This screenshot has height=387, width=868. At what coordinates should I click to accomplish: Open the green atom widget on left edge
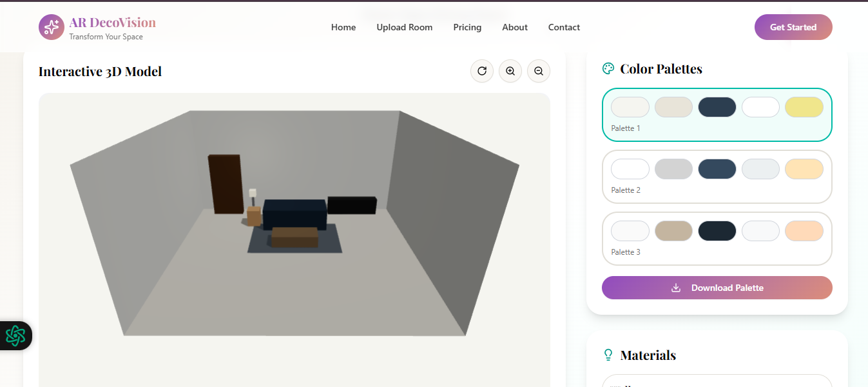[x=15, y=335]
